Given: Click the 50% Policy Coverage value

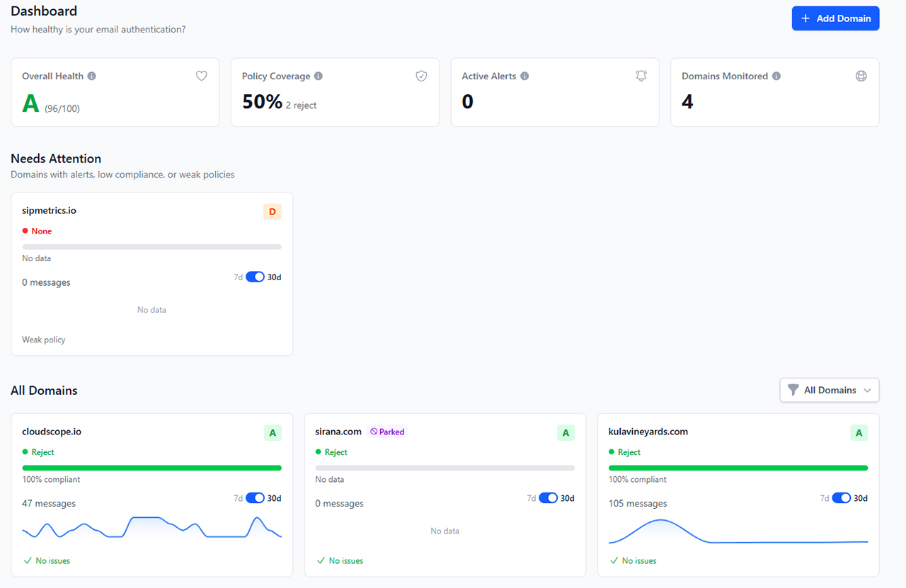Looking at the screenshot, I should [262, 102].
